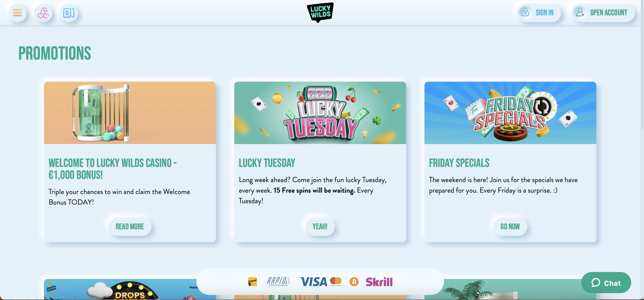The height and width of the screenshot is (300, 644).
Task: Click the Sign In button
Action: 539,13
